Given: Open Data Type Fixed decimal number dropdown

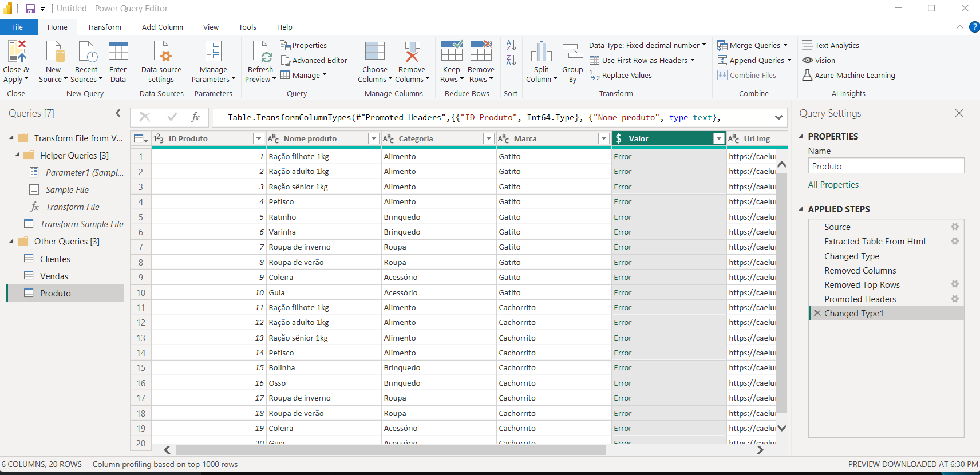Looking at the screenshot, I should tap(647, 45).
